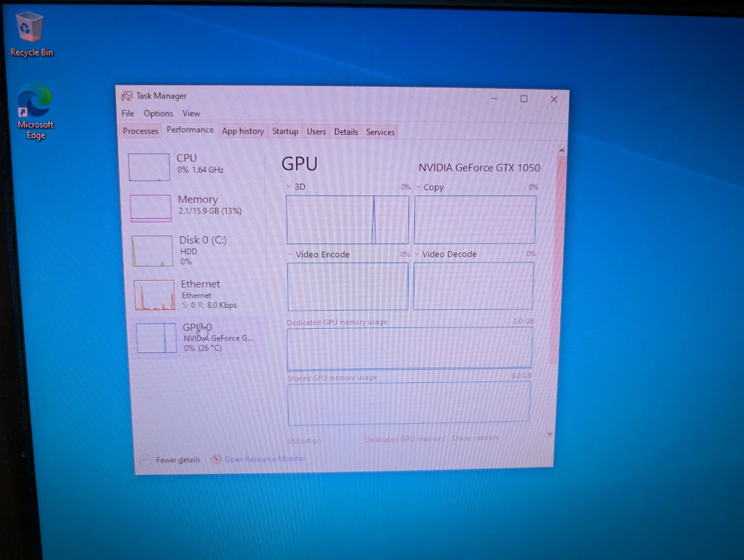Screen dimensions: 744x560
Task: Click the '2.0 GB' dedicated memory value
Action: [x=523, y=321]
